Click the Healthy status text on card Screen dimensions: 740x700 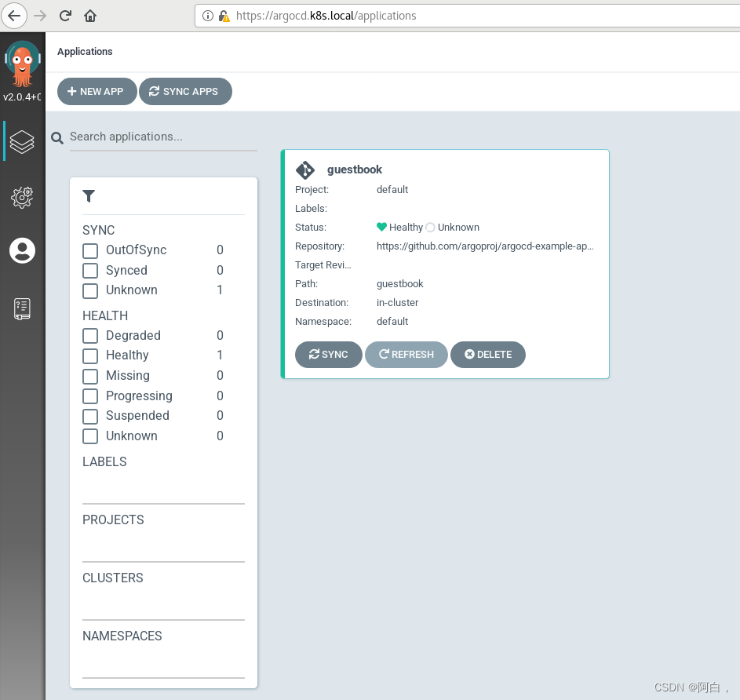point(406,228)
